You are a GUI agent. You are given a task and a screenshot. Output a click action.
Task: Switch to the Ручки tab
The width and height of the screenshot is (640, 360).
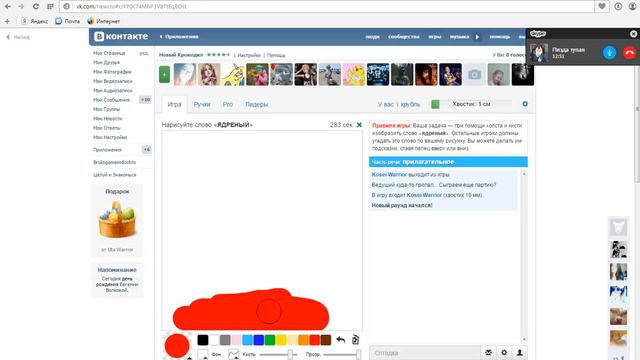(202, 104)
